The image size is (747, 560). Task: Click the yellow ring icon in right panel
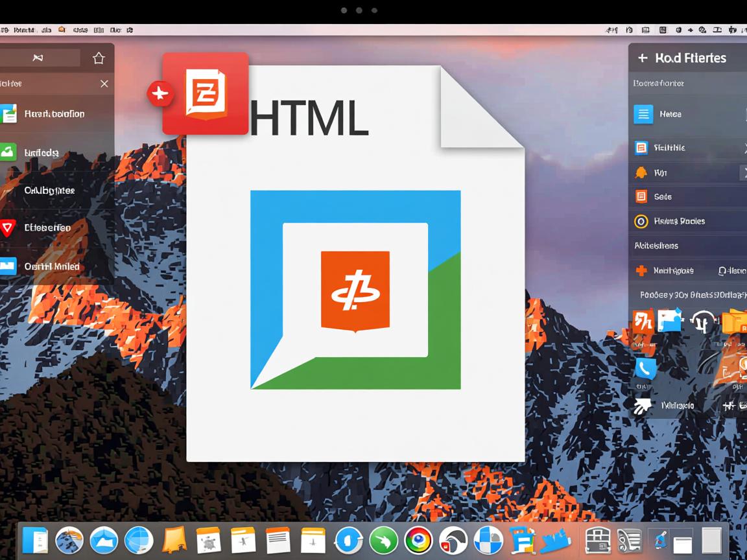pos(641,221)
